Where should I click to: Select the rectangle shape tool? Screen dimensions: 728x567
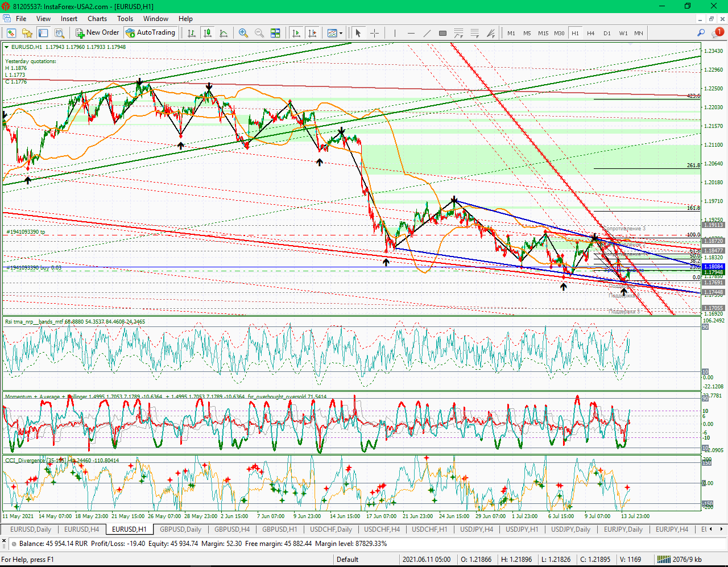(442, 33)
